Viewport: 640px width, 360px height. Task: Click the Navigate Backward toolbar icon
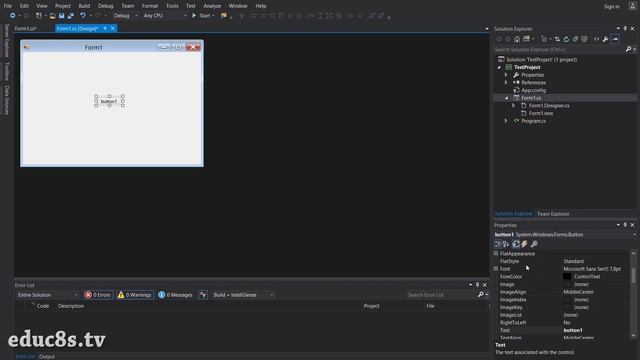tap(12, 16)
